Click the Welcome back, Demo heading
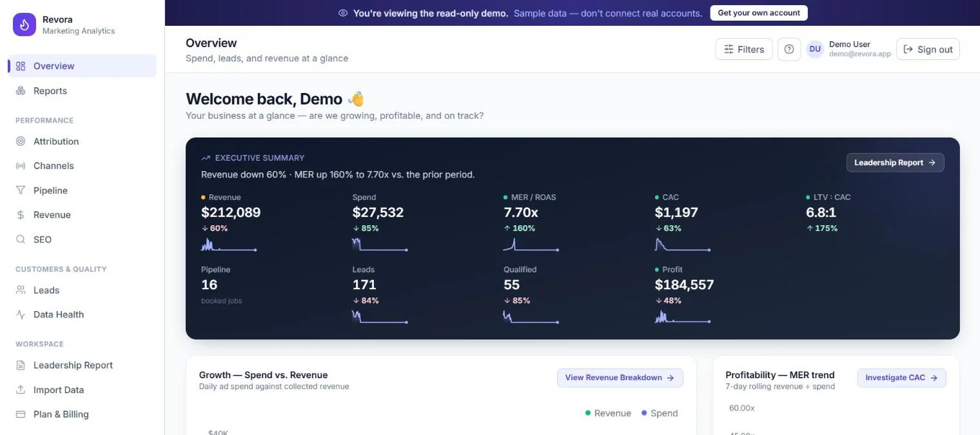Image resolution: width=980 pixels, height=435 pixels. click(x=275, y=99)
